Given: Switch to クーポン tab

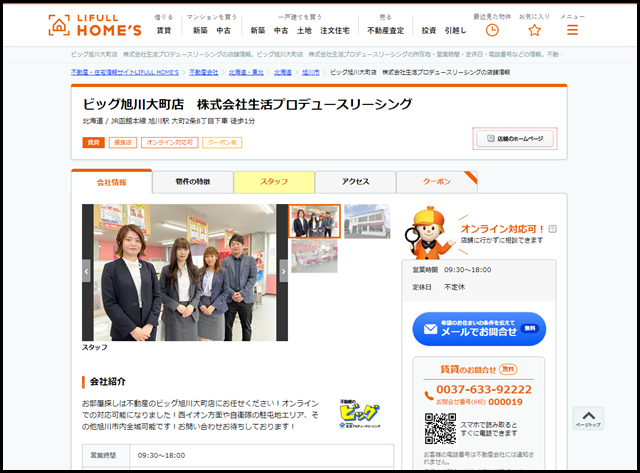Looking at the screenshot, I should click(x=437, y=182).
